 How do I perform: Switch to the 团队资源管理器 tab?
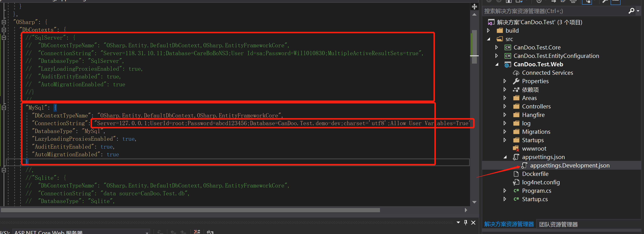558,224
